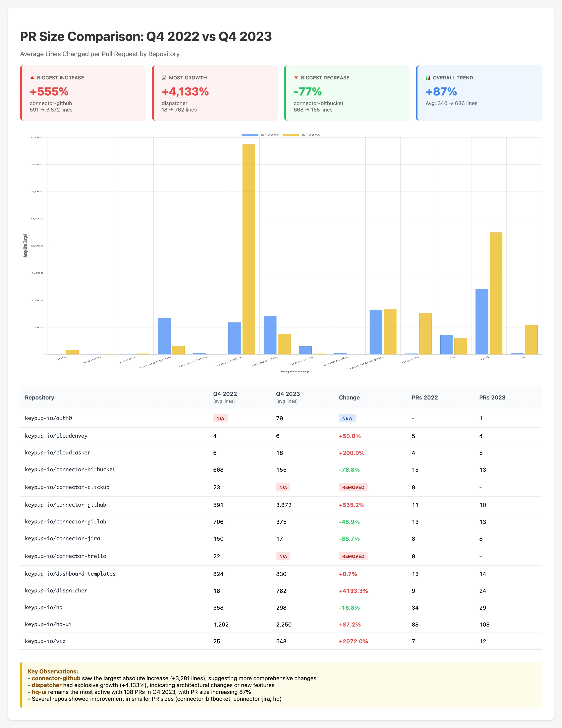
Task: Click bold hq-ui in Key Observations
Action: 39,692
